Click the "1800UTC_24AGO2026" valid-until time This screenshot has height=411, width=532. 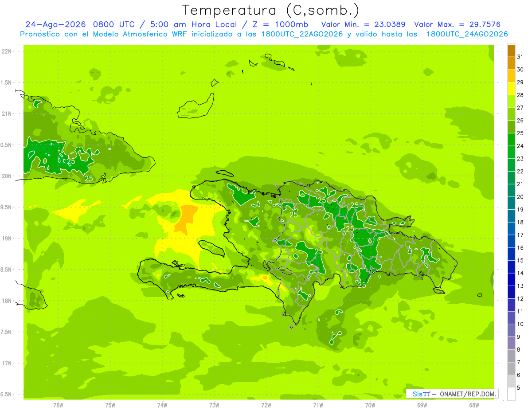pos(467,34)
